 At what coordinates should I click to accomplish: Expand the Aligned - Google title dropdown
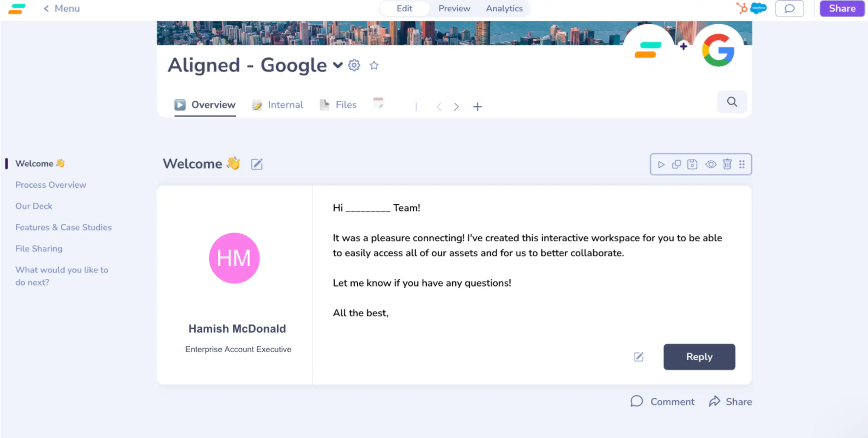tap(338, 65)
